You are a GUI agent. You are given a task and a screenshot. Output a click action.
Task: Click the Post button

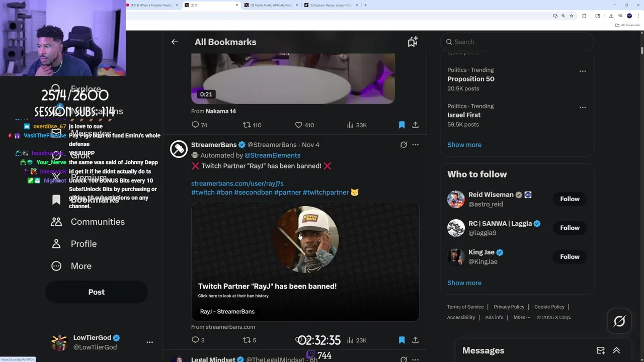(x=97, y=292)
